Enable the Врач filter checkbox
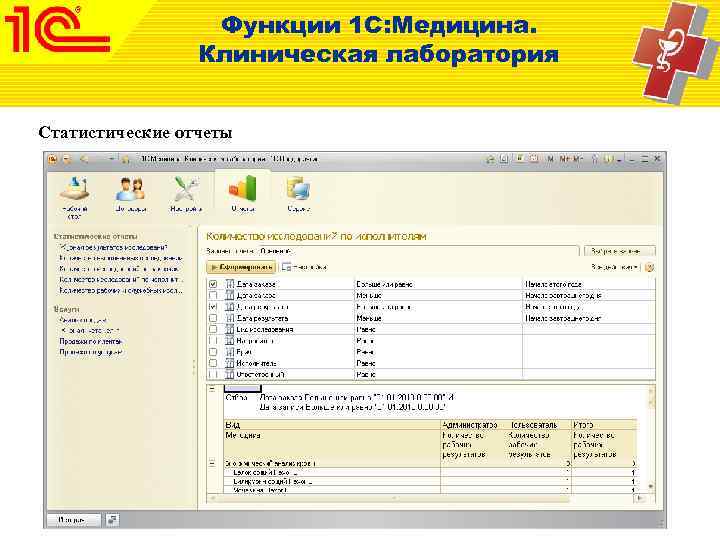 pos(213,352)
